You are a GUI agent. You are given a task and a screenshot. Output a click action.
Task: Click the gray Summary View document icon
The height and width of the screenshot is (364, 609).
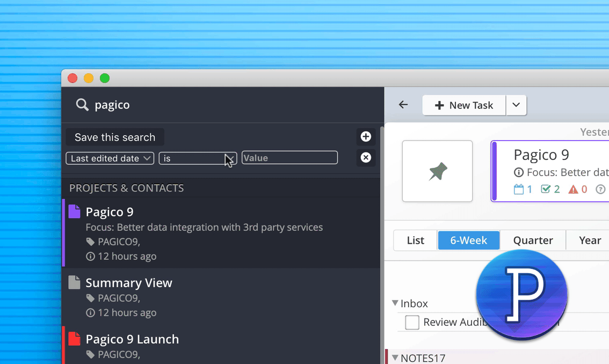point(74,282)
